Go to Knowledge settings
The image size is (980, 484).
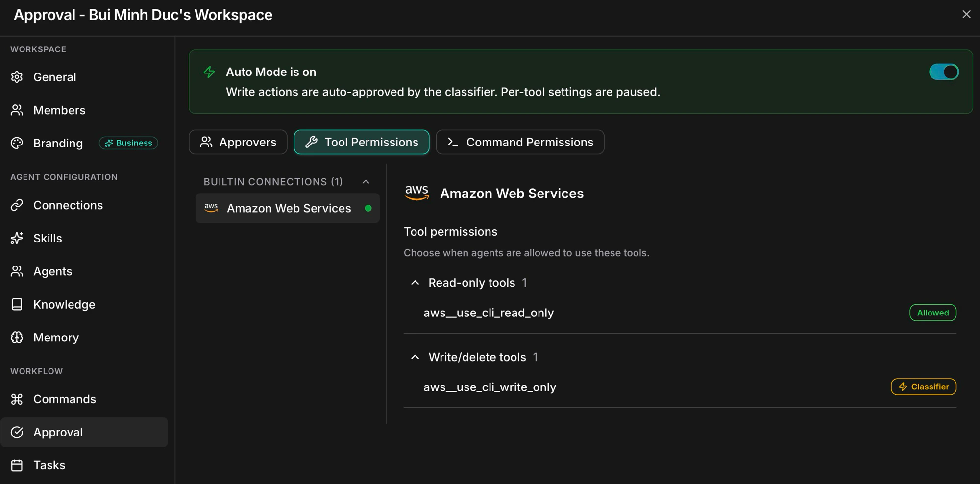[84, 304]
